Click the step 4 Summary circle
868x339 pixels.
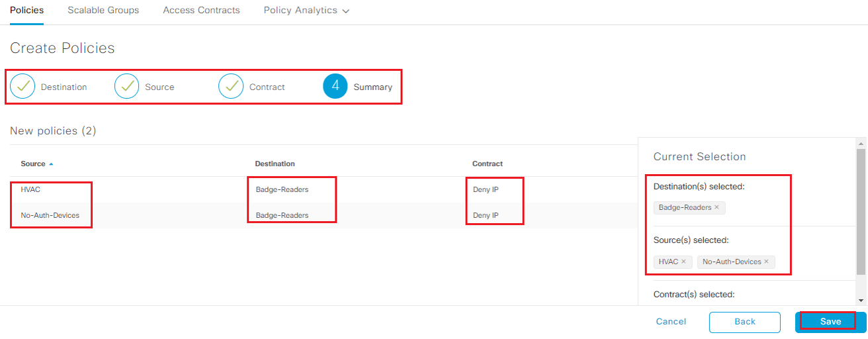[335, 86]
